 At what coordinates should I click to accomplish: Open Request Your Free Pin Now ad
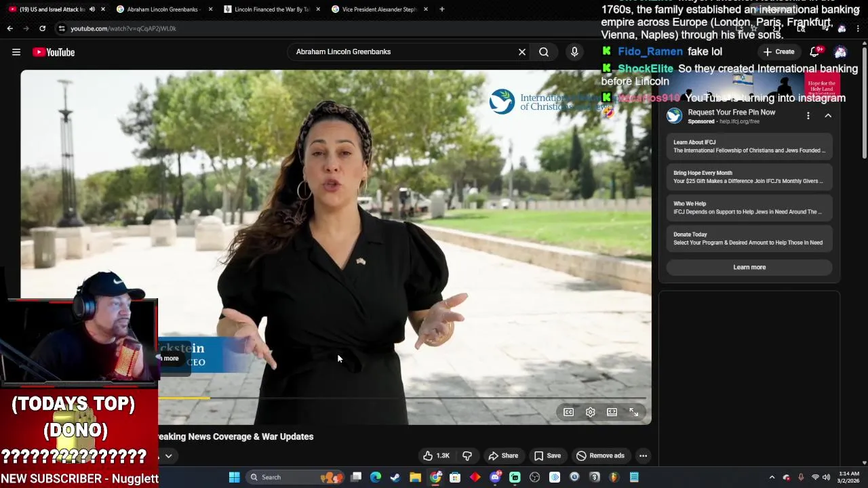731,113
